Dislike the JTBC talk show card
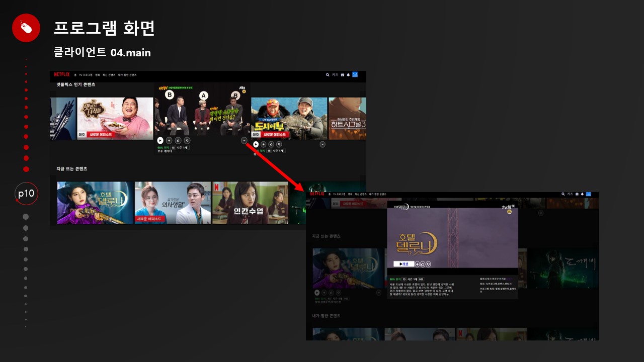 click(x=187, y=141)
